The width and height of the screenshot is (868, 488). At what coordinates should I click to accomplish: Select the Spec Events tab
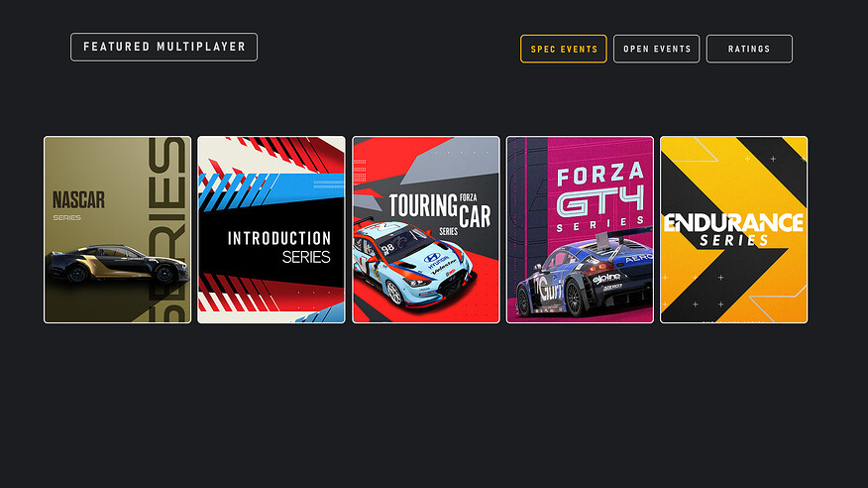pos(564,49)
